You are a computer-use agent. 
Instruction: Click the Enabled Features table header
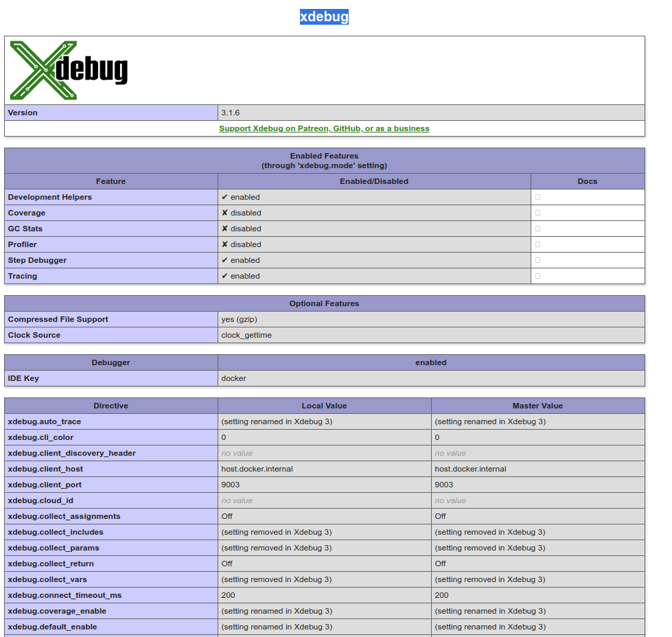(325, 161)
